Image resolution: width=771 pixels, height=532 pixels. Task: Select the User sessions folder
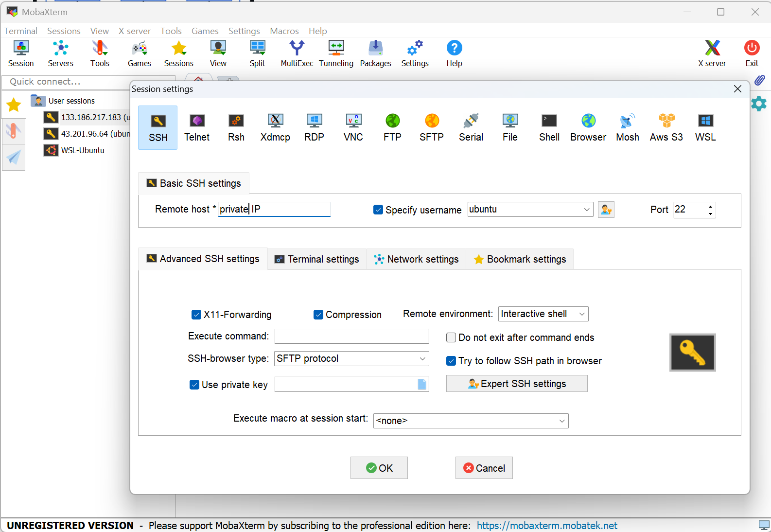(63, 101)
